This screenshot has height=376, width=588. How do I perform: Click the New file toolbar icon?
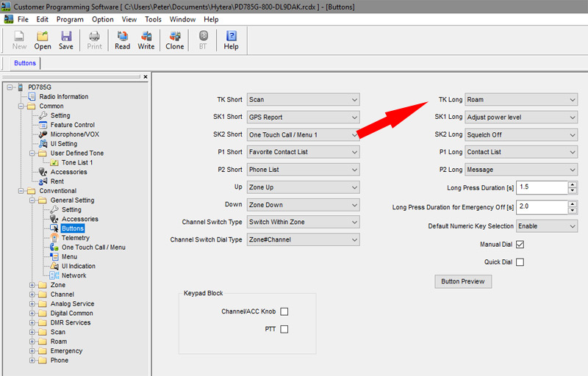pos(19,40)
